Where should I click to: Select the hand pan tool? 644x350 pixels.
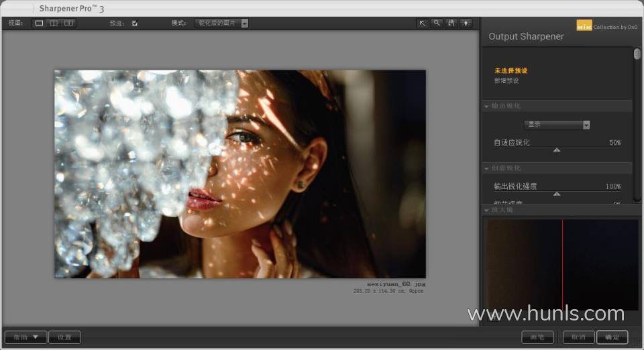(x=451, y=23)
